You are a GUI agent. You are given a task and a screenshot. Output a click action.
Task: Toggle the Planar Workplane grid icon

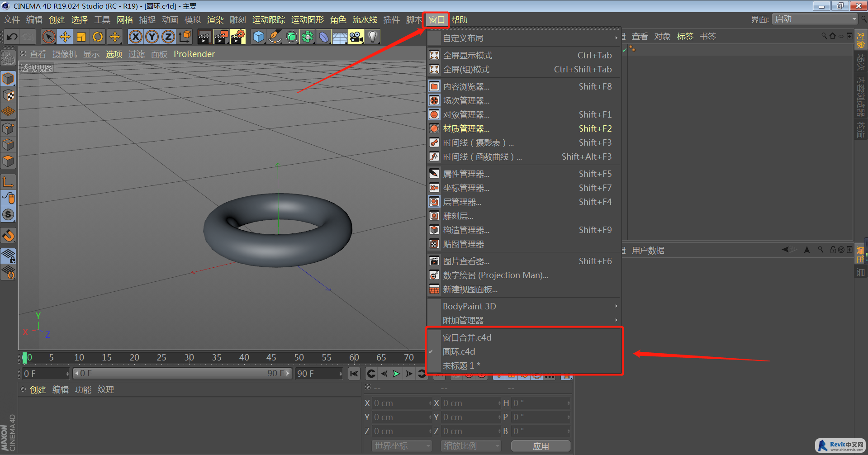point(8,272)
